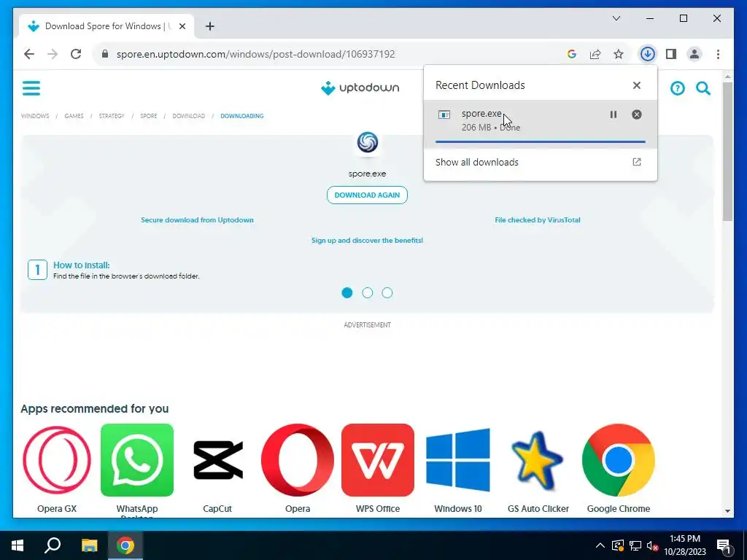Open a new browser tab
747x560 pixels.
coord(210,26)
